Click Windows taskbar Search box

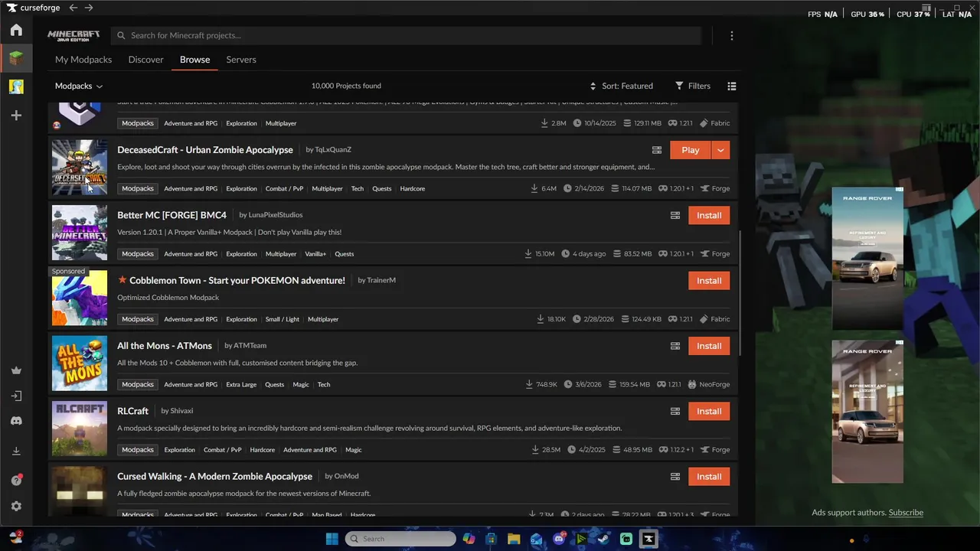pos(400,539)
